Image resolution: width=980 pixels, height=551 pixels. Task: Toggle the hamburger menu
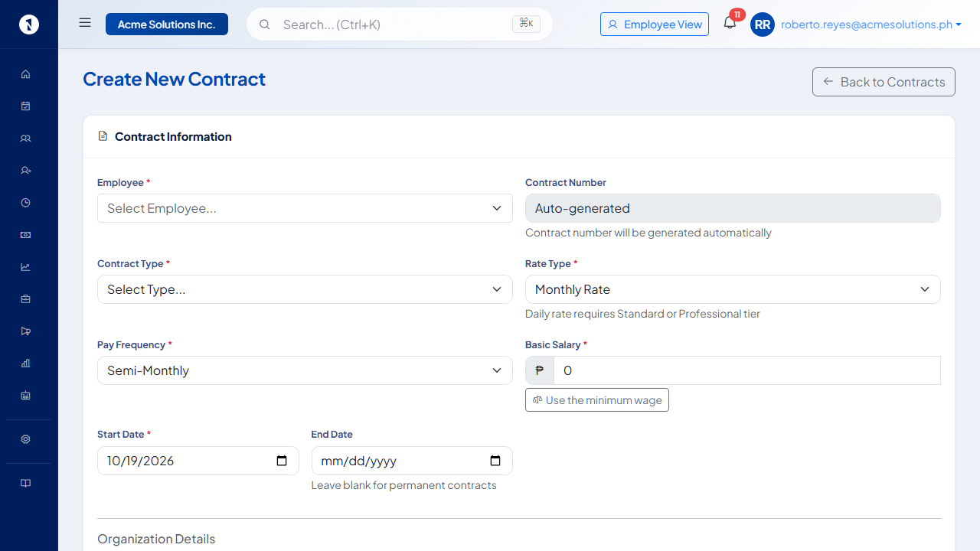tap(85, 23)
